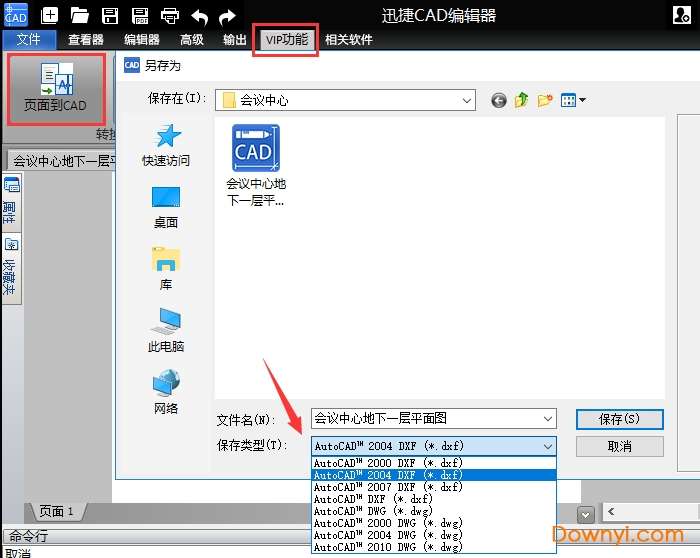The image size is (700, 558).
Task: Select 库 in places bar
Action: 166,268
